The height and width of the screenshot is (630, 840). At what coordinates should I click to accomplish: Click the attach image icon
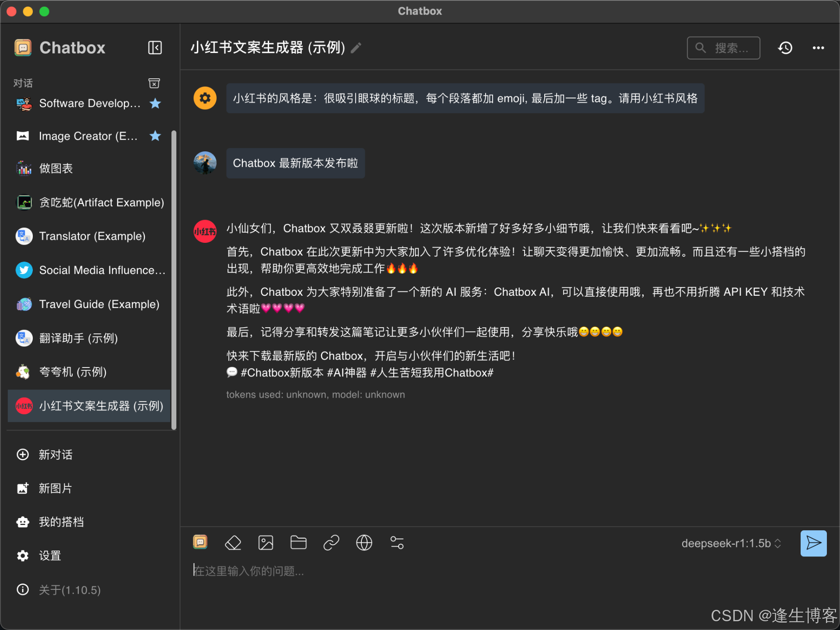pyautogui.click(x=266, y=543)
